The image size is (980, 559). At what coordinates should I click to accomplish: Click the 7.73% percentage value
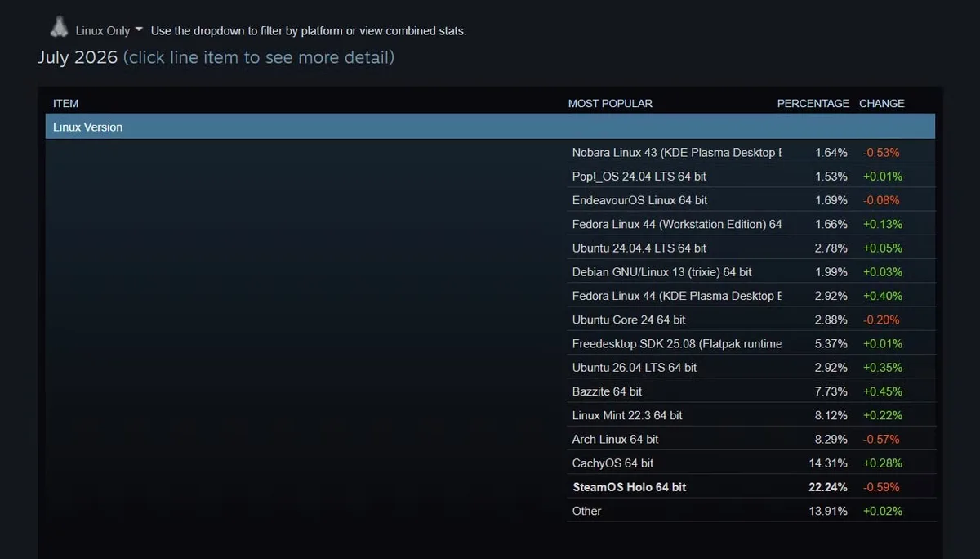tap(831, 391)
